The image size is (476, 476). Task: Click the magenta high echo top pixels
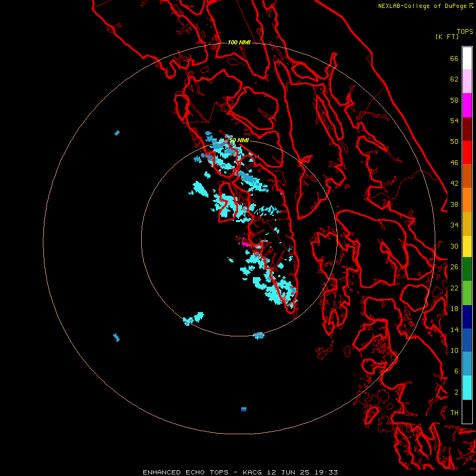244,243
